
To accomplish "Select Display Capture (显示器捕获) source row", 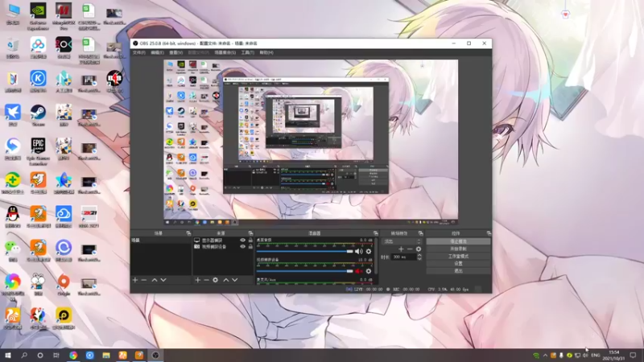I will (223, 240).
